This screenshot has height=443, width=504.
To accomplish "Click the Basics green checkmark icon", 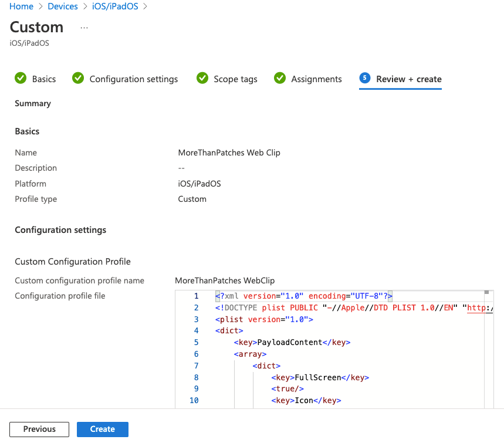I will (x=21, y=79).
